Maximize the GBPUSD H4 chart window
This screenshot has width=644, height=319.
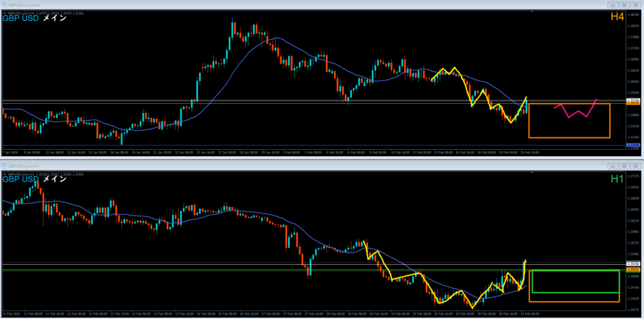tap(624, 5)
